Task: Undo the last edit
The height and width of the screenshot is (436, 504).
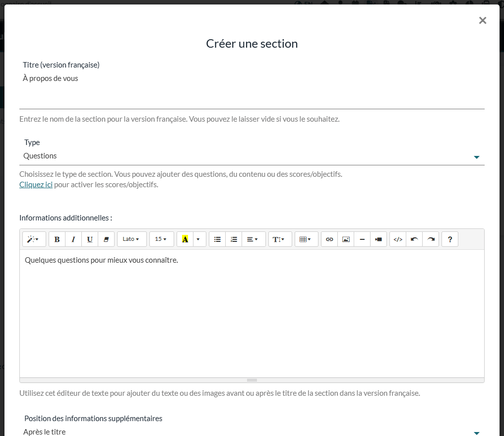Action: 414,239
